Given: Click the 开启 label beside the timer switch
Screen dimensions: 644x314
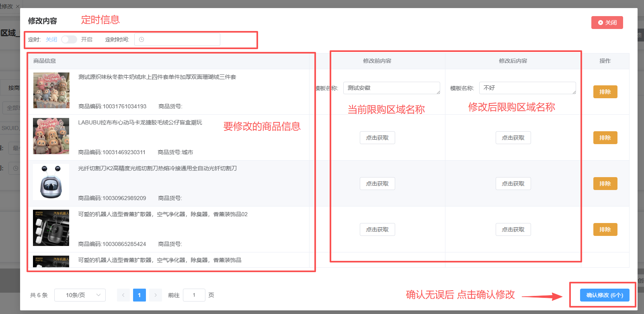Looking at the screenshot, I should pyautogui.click(x=87, y=39).
